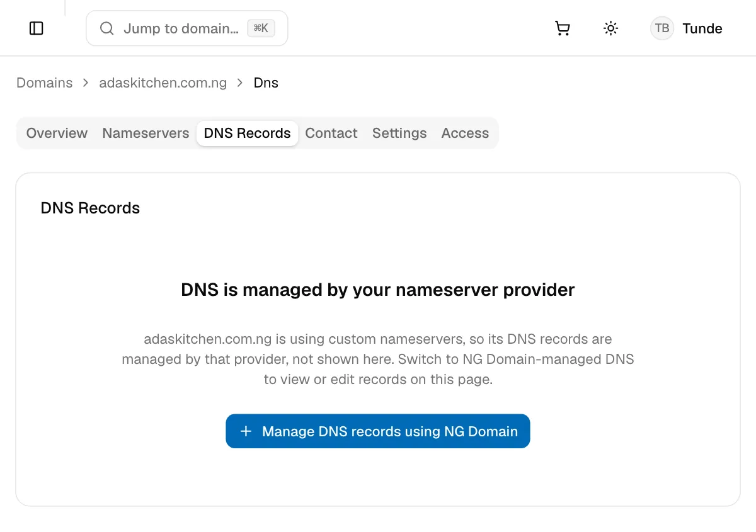Click the 'DNS is managed by your nameserver provider' heading
The width and height of the screenshot is (756, 532).
coord(378,290)
